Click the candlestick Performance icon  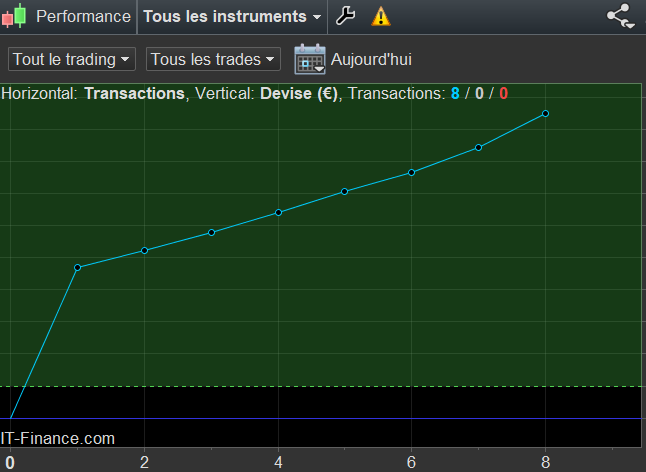coord(14,16)
